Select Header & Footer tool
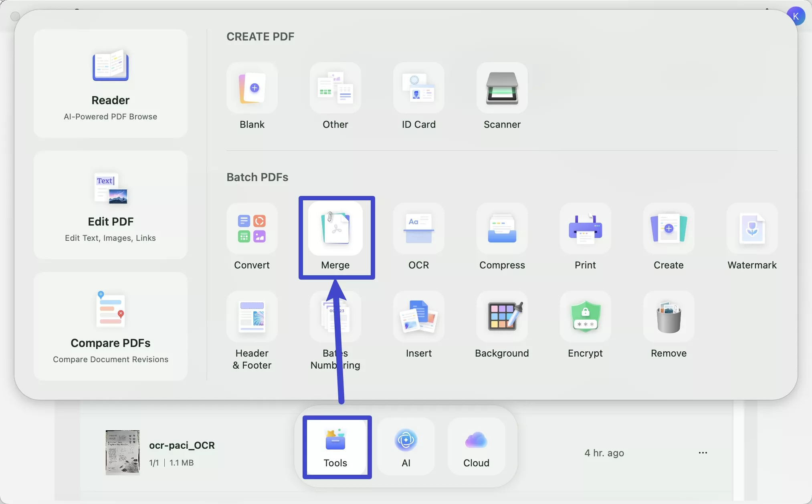Image resolution: width=812 pixels, height=504 pixels. tap(252, 317)
